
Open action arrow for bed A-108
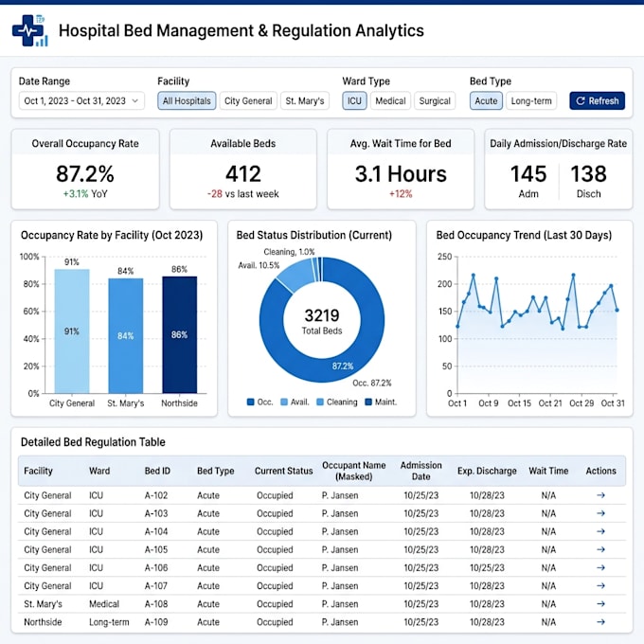click(600, 604)
